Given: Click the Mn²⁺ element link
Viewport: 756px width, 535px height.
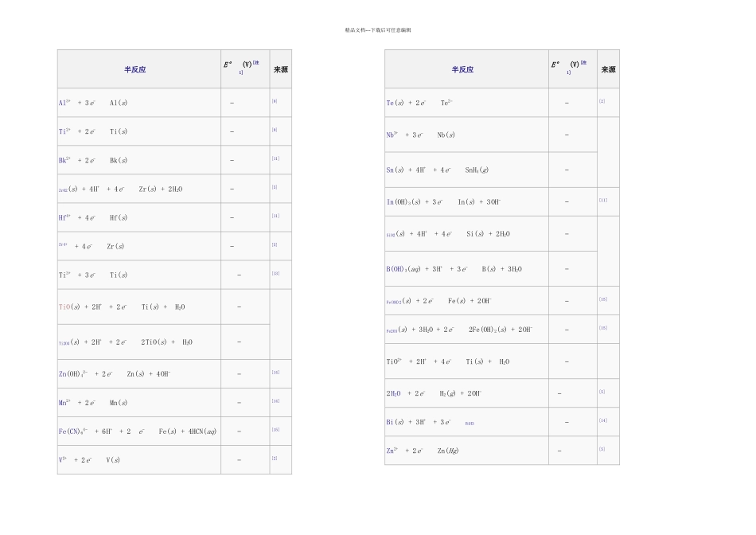Looking at the screenshot, I should [64, 402].
